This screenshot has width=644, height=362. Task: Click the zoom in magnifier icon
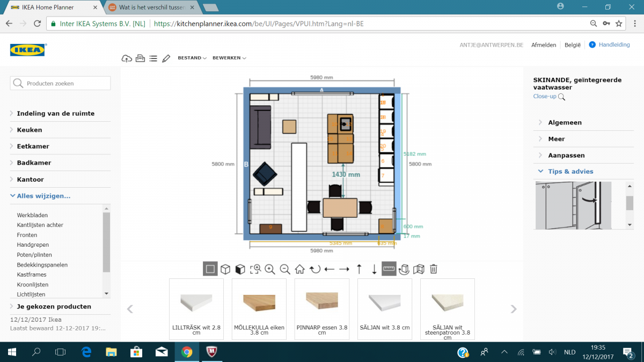pos(270,269)
